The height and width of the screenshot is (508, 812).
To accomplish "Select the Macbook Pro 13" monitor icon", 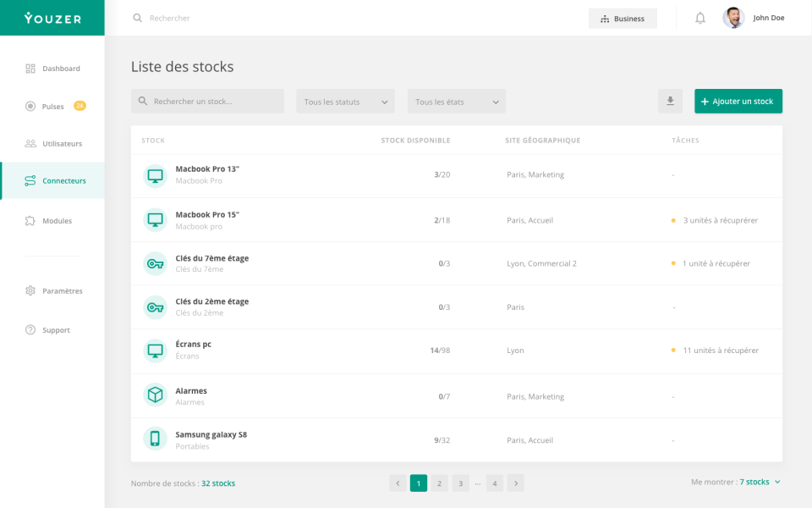I will [155, 174].
